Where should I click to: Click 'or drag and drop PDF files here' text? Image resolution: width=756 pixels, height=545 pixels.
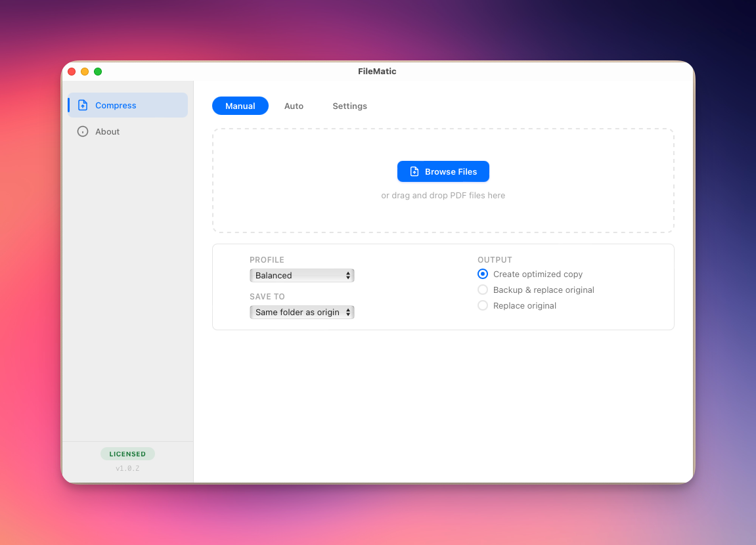coord(443,195)
